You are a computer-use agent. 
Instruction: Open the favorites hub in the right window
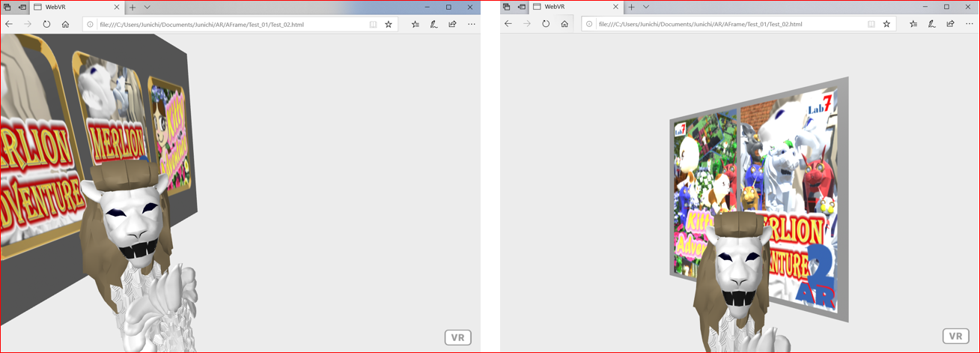click(x=913, y=24)
